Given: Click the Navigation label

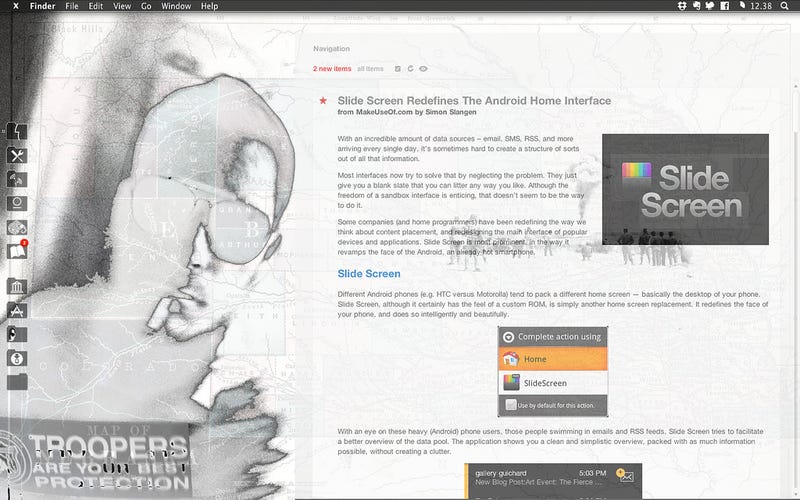Looking at the screenshot, I should point(331,48).
